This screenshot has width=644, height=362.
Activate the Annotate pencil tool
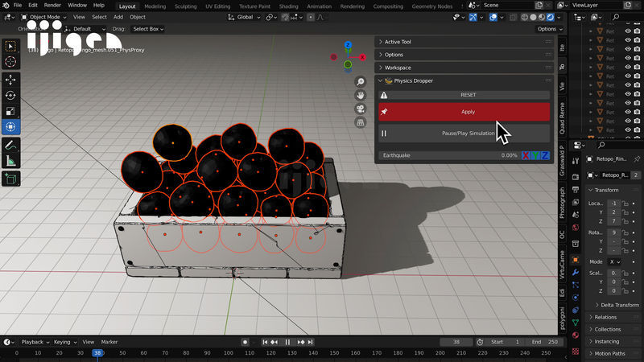[x=10, y=146]
